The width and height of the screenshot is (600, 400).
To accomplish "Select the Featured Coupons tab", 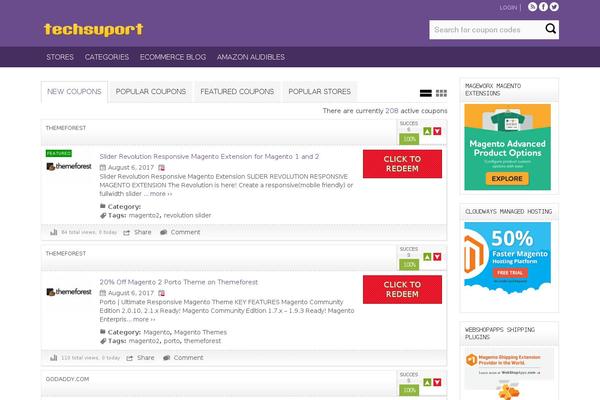I will (237, 92).
